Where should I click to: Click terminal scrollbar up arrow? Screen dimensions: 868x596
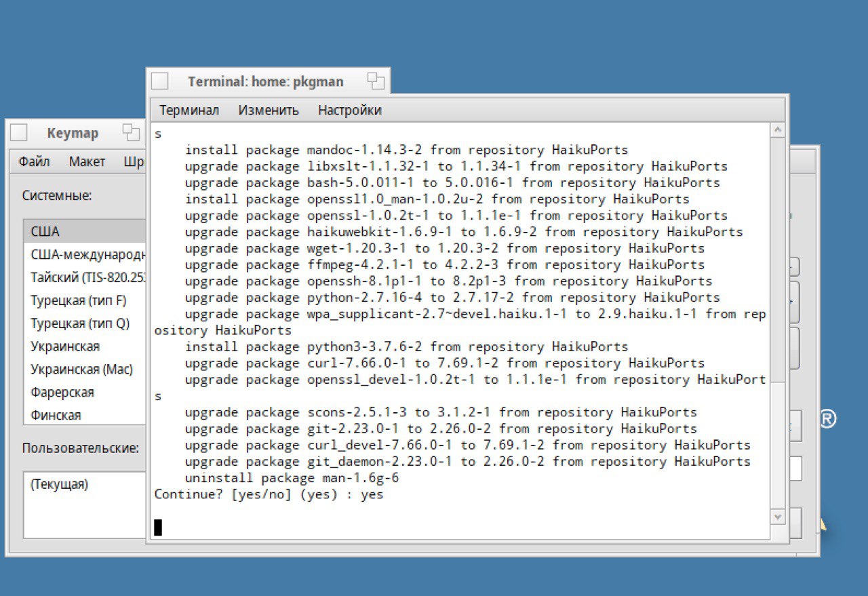click(x=778, y=130)
